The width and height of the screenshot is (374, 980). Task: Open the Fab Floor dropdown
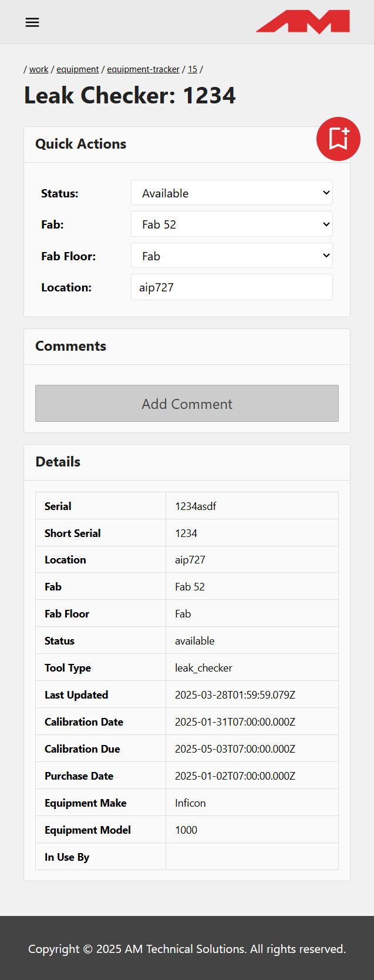point(231,256)
